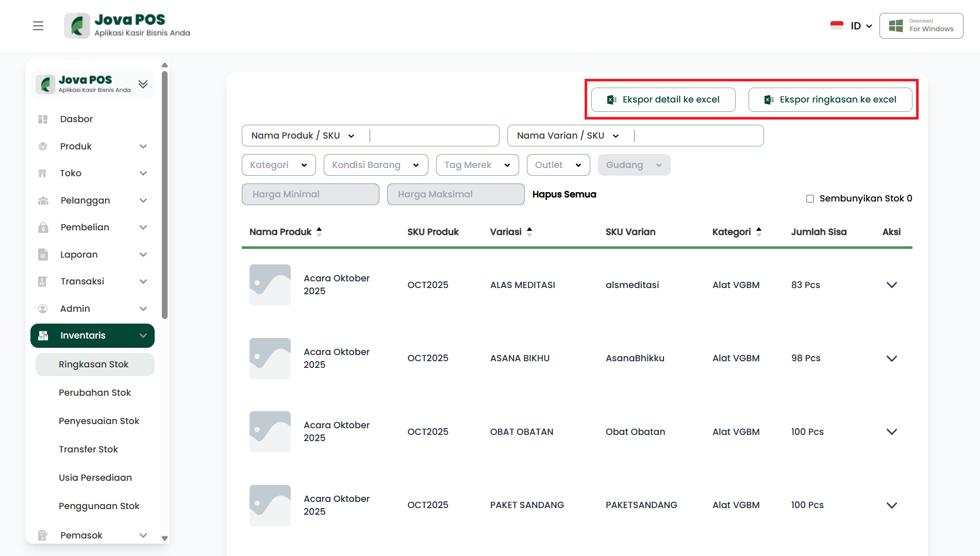This screenshot has width=980, height=556.
Task: Click Hapus Semua to clear filters
Action: pyautogui.click(x=564, y=194)
